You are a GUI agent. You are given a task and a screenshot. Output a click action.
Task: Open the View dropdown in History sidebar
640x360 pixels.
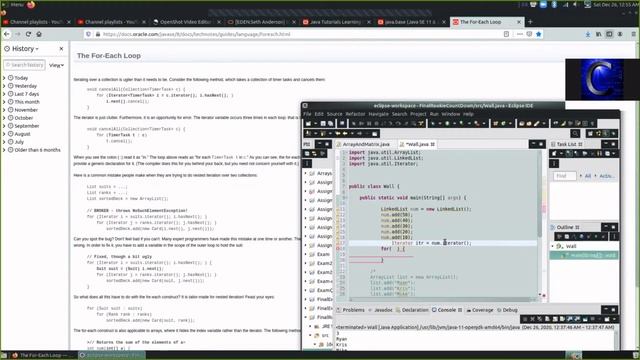coord(56,65)
